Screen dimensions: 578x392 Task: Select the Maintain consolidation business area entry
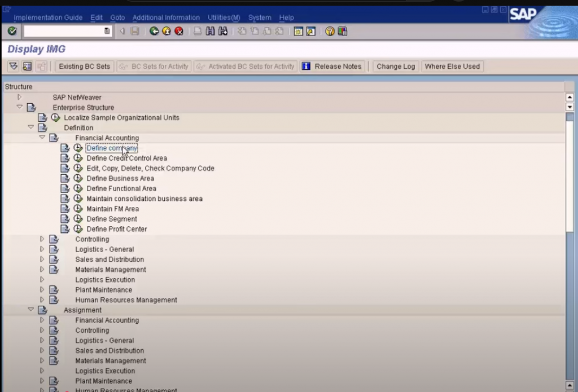(x=144, y=199)
